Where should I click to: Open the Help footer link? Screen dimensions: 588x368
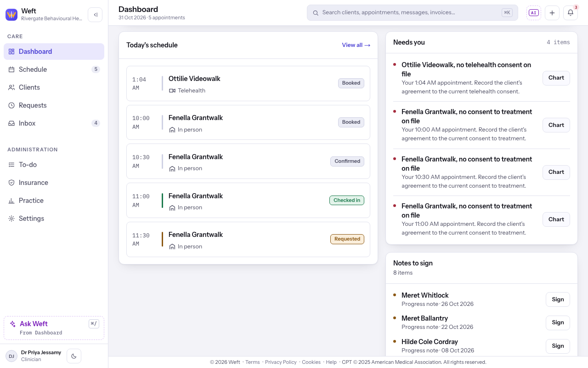pos(331,362)
